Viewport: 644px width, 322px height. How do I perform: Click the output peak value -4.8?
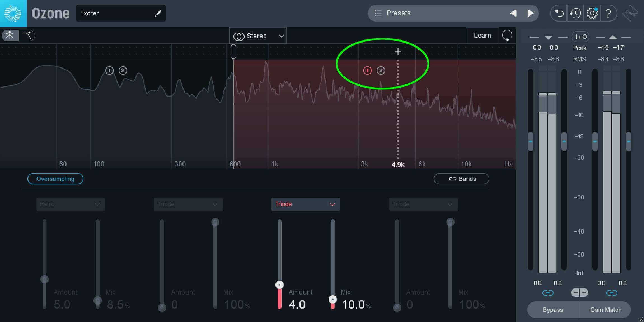[x=603, y=48]
